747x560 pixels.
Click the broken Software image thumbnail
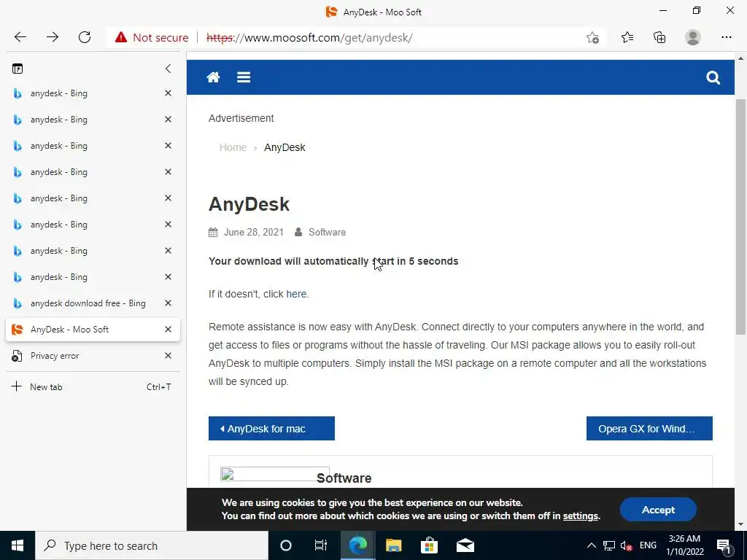(274, 474)
